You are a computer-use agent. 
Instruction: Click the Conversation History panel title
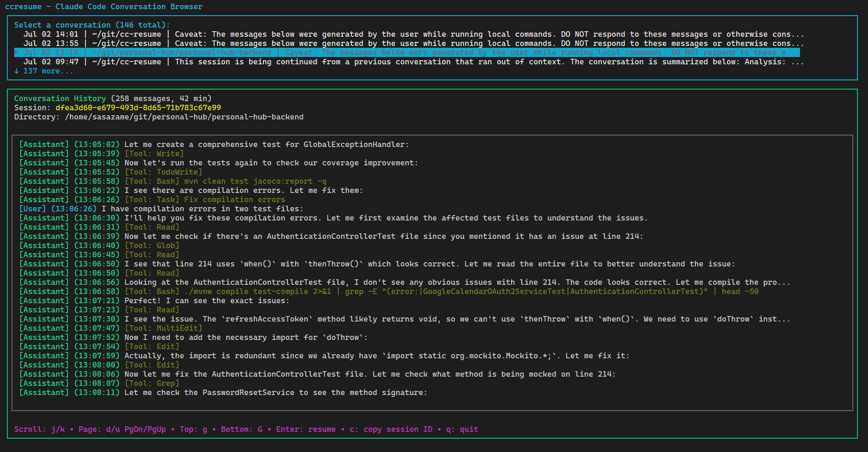click(60, 98)
